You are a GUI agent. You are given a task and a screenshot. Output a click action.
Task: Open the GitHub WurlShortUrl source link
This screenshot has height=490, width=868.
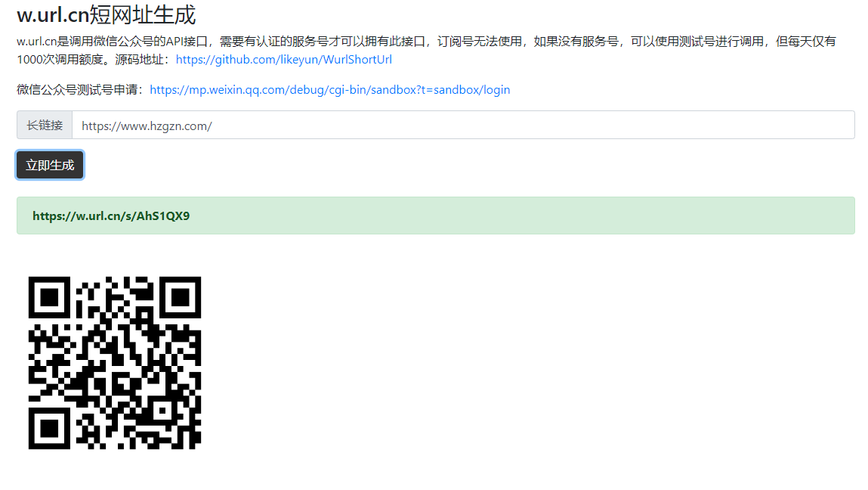[x=283, y=60]
